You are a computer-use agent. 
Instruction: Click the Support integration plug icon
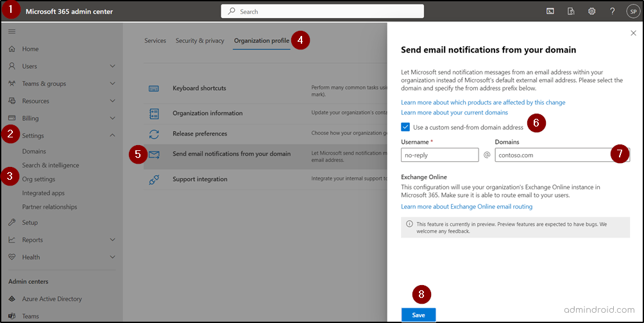pyautogui.click(x=154, y=180)
